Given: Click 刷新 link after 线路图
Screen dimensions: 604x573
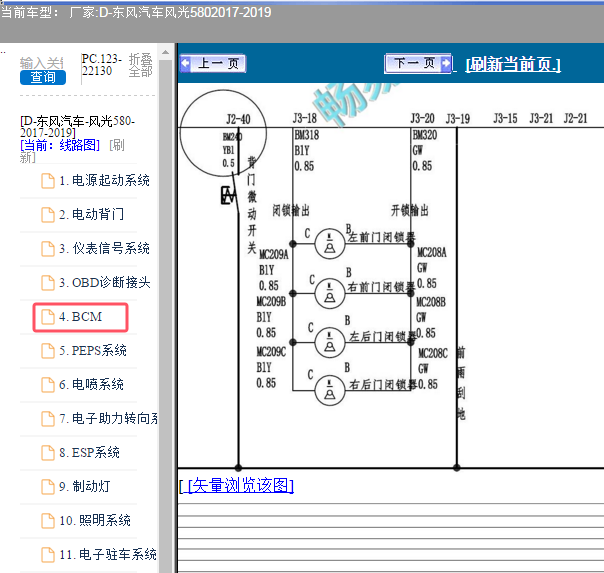Looking at the screenshot, I should point(73,151).
